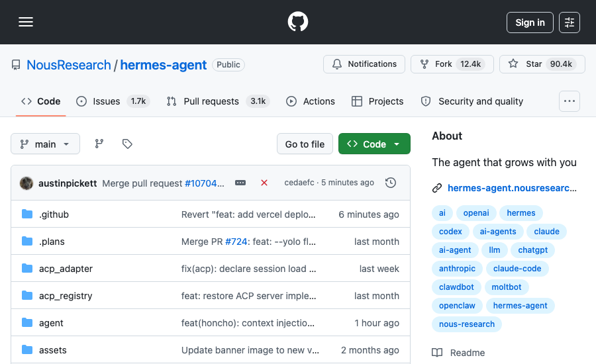
Task: Open the .github folder
Action: click(54, 214)
